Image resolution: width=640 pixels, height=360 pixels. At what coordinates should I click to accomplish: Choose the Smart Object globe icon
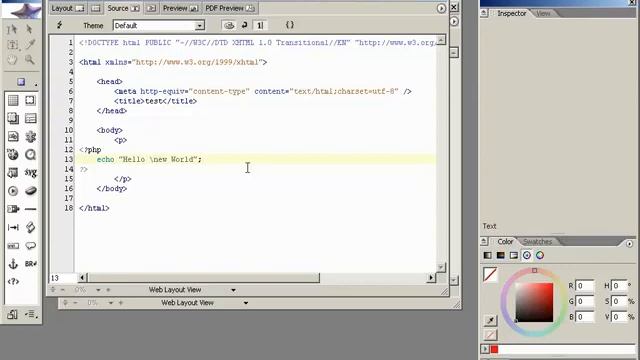coord(13,155)
